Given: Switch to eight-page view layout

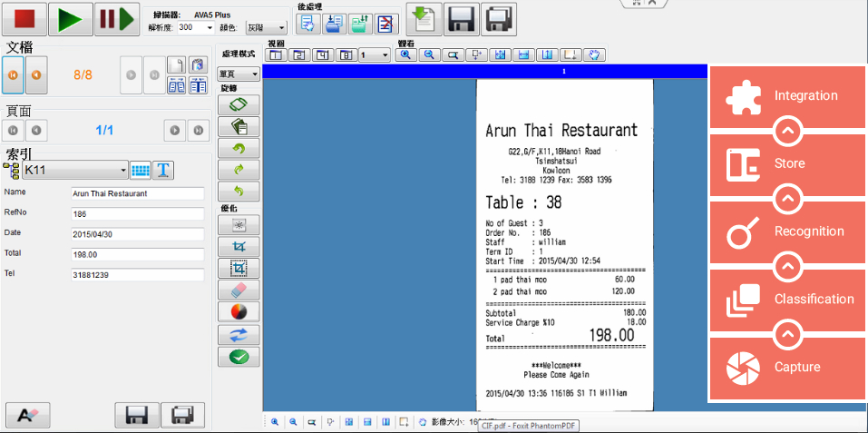Looking at the screenshot, I should (x=346, y=54).
